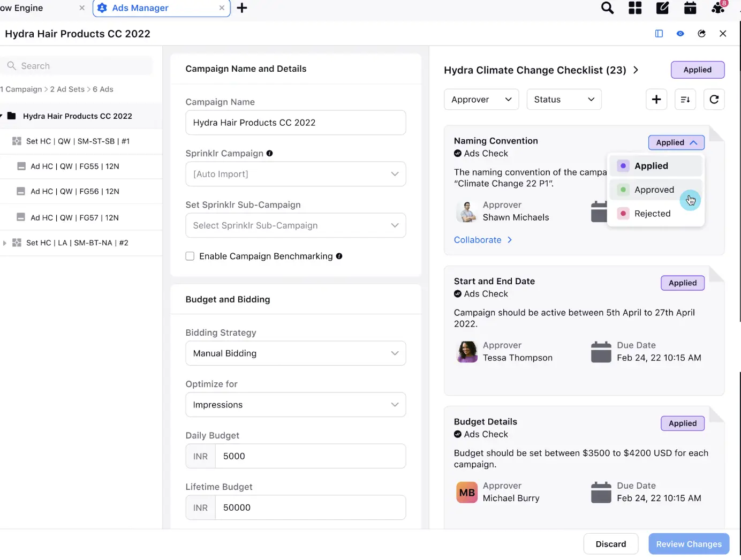Viewport: 741px width, 560px height.
Task: Enable Campaign Benchmarking checkbox
Action: click(190, 256)
